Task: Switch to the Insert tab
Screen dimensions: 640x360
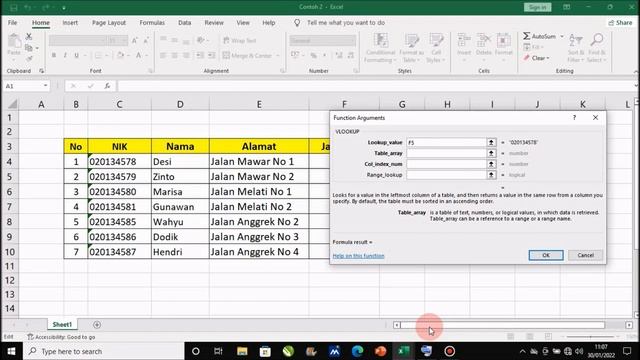Action: point(70,23)
